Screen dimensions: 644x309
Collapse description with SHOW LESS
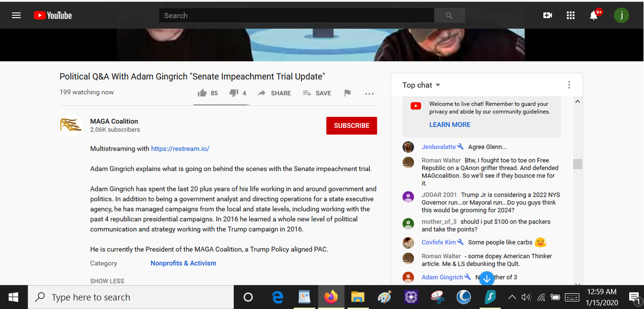[x=107, y=281]
